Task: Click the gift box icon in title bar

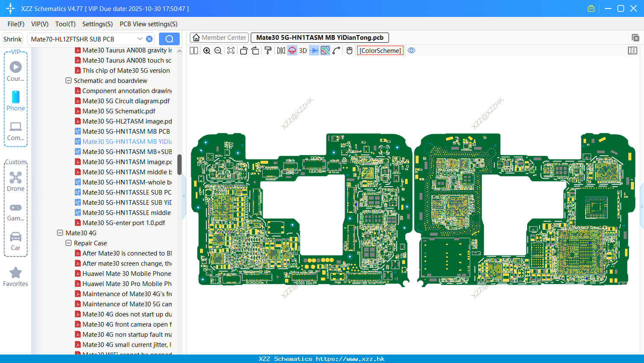Action: 591,8
